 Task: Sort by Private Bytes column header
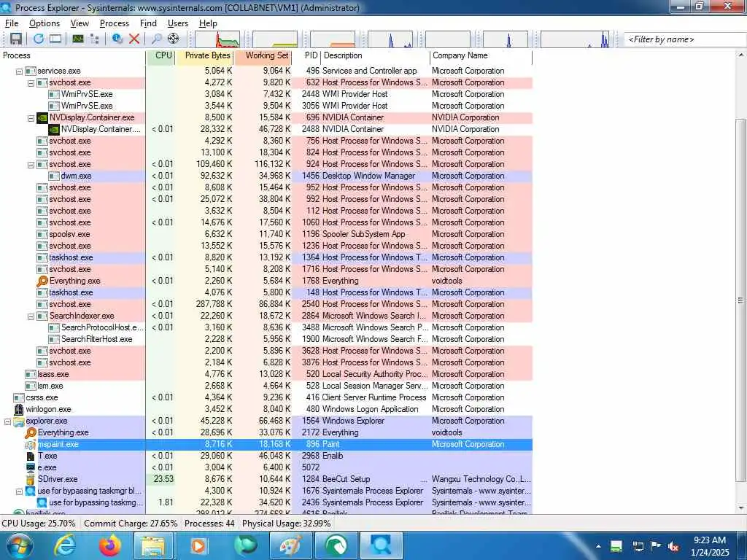pos(205,55)
